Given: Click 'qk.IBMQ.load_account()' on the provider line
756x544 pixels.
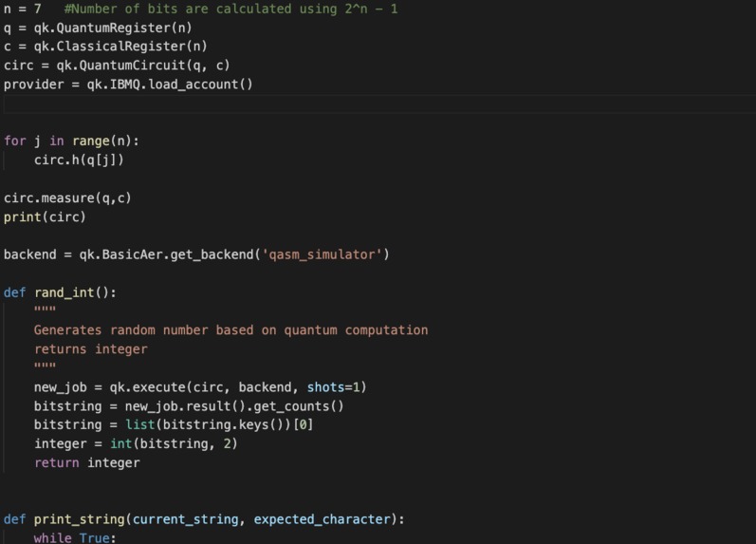Looking at the screenshot, I should [x=170, y=84].
